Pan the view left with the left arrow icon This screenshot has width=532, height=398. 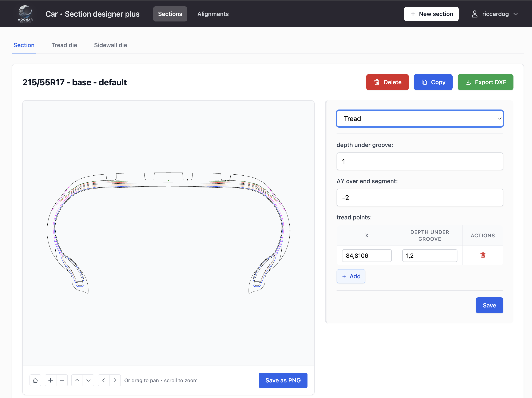(103, 380)
